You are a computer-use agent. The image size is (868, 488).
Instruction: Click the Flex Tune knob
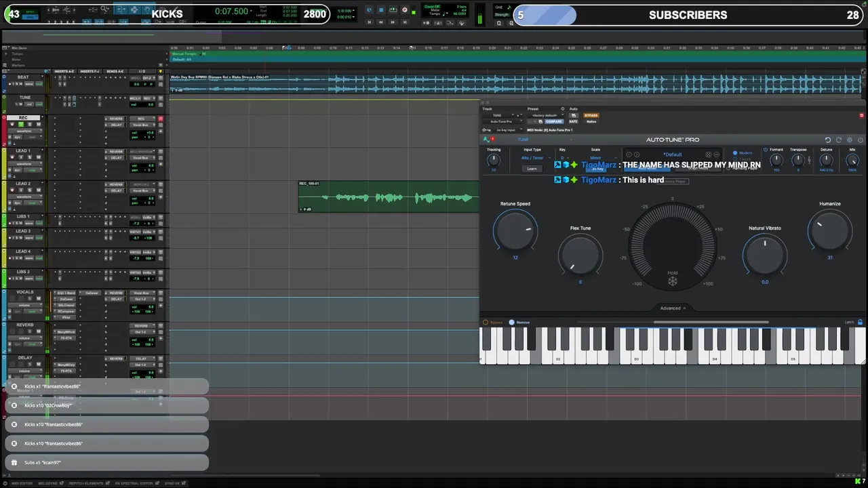pyautogui.click(x=580, y=255)
